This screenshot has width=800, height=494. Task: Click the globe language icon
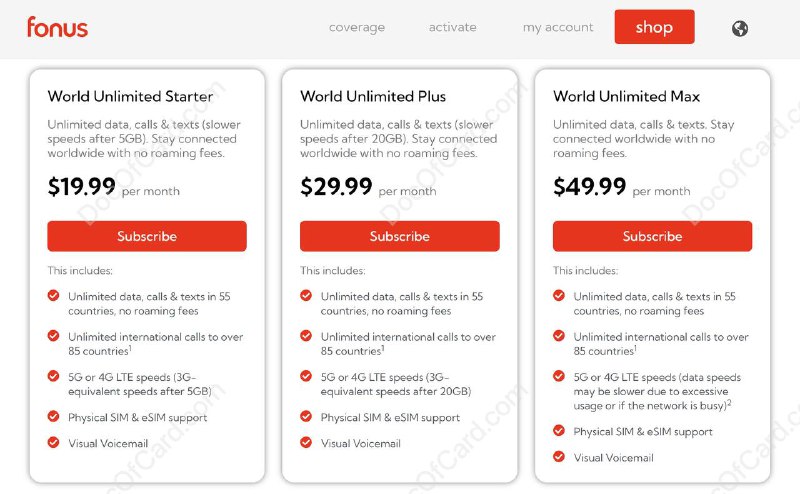click(x=740, y=28)
